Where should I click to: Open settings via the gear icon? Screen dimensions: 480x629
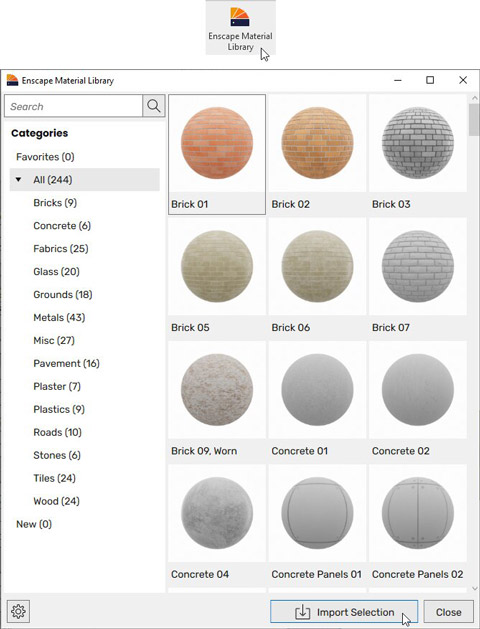[18, 611]
